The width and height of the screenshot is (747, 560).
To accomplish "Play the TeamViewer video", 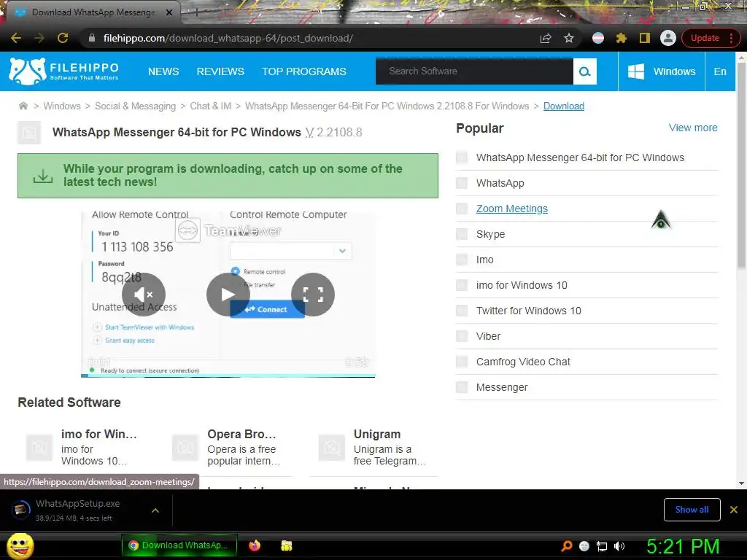I will 228,295.
